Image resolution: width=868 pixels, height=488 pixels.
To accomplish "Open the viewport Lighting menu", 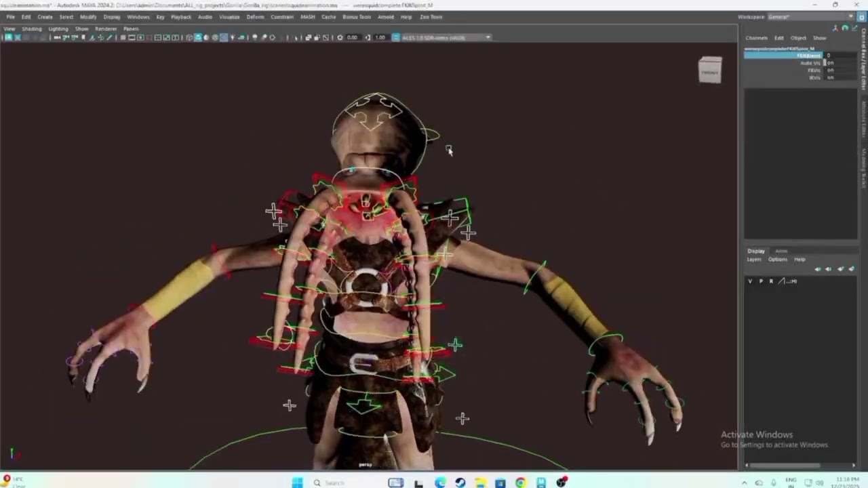I will point(58,29).
